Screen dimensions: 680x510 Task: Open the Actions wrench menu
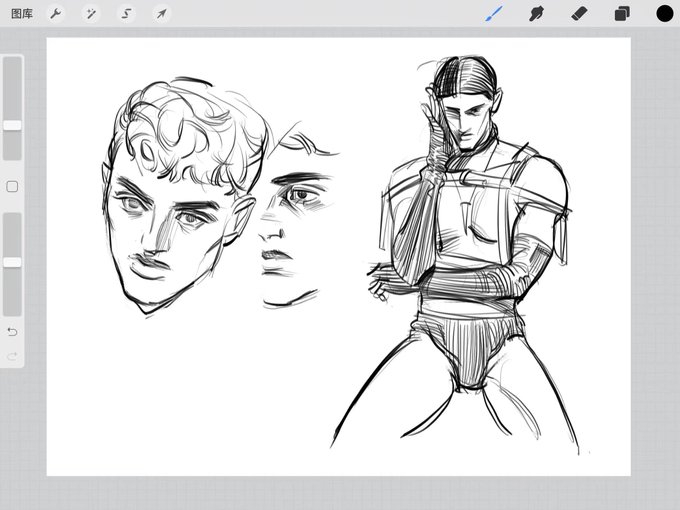56,14
